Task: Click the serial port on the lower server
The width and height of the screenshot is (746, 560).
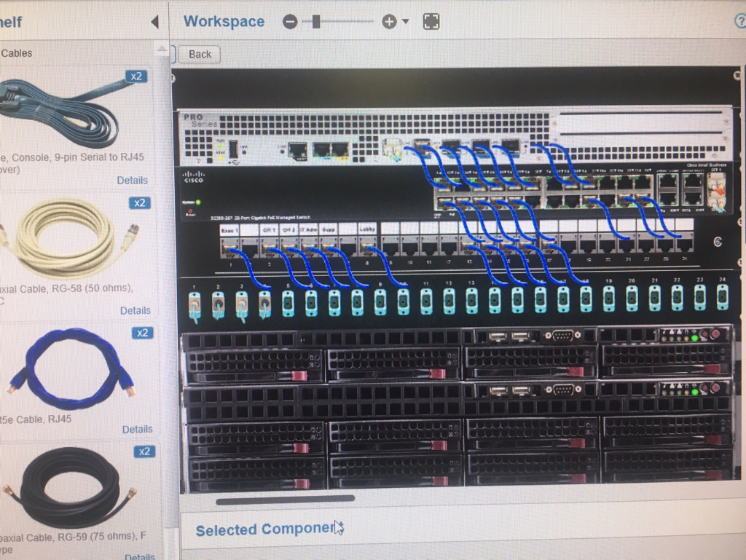Action: (x=563, y=390)
